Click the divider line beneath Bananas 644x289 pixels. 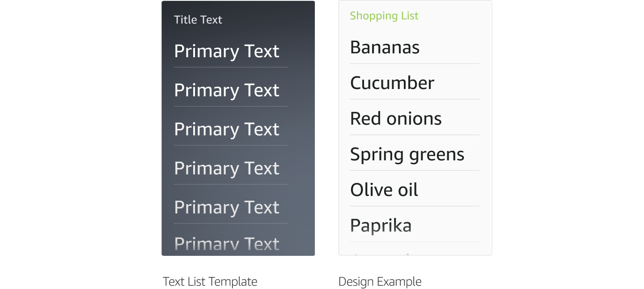tap(414, 64)
